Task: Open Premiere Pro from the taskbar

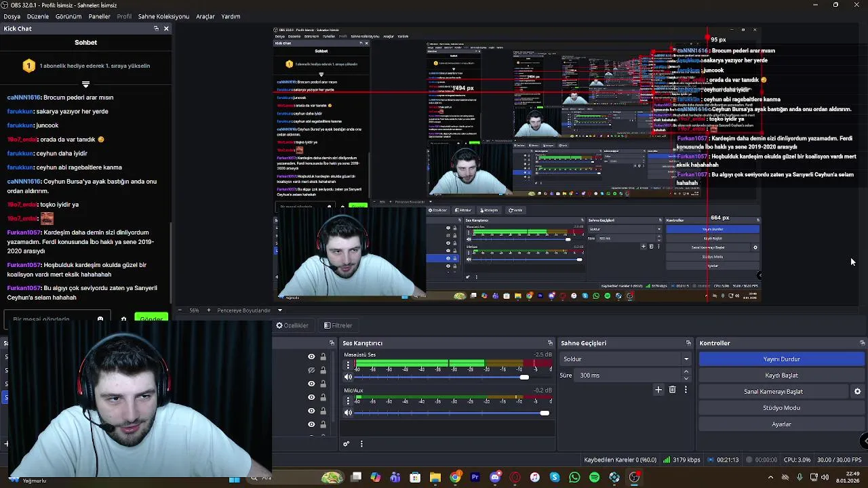Action: click(x=475, y=477)
